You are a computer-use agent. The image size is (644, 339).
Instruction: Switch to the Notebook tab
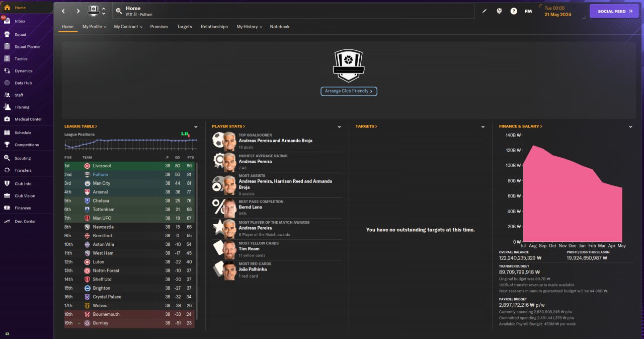(280, 27)
